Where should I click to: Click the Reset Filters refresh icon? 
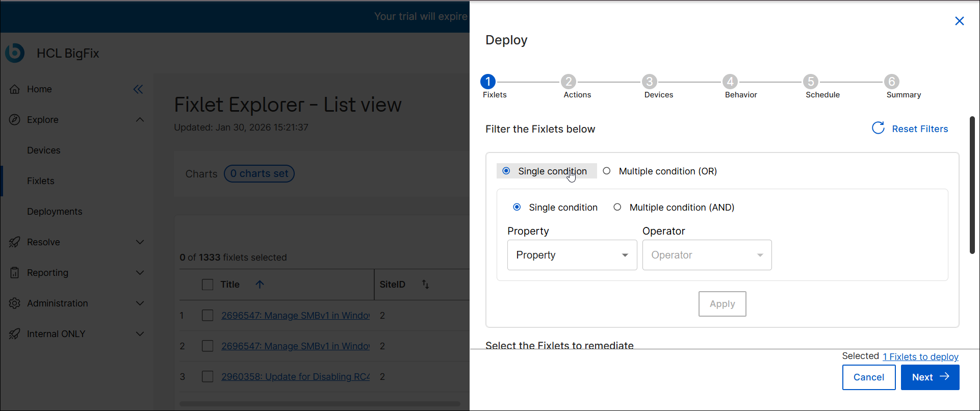pyautogui.click(x=878, y=129)
